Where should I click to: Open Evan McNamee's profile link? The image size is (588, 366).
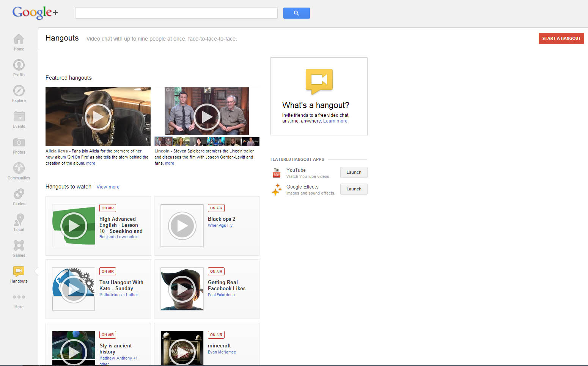pyautogui.click(x=222, y=352)
